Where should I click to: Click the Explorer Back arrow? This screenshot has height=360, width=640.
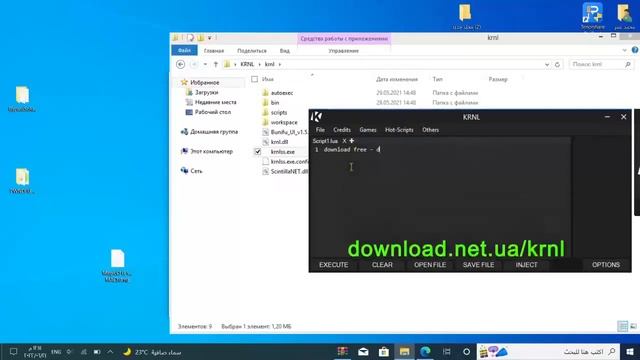180,64
